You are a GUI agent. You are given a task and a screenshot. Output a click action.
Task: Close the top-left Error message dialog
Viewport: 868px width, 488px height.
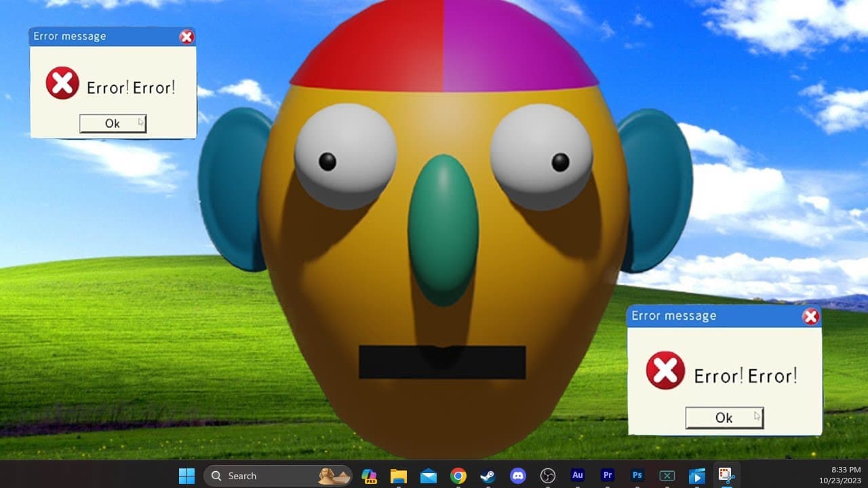(186, 37)
